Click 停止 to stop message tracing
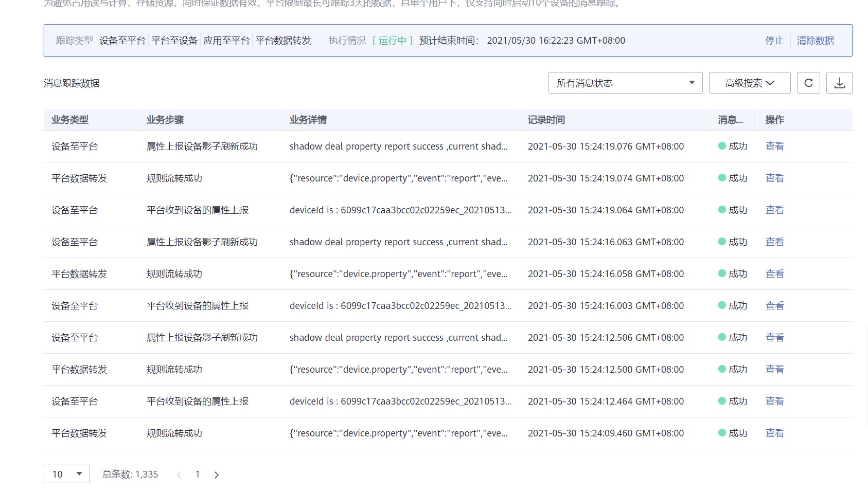 [774, 40]
